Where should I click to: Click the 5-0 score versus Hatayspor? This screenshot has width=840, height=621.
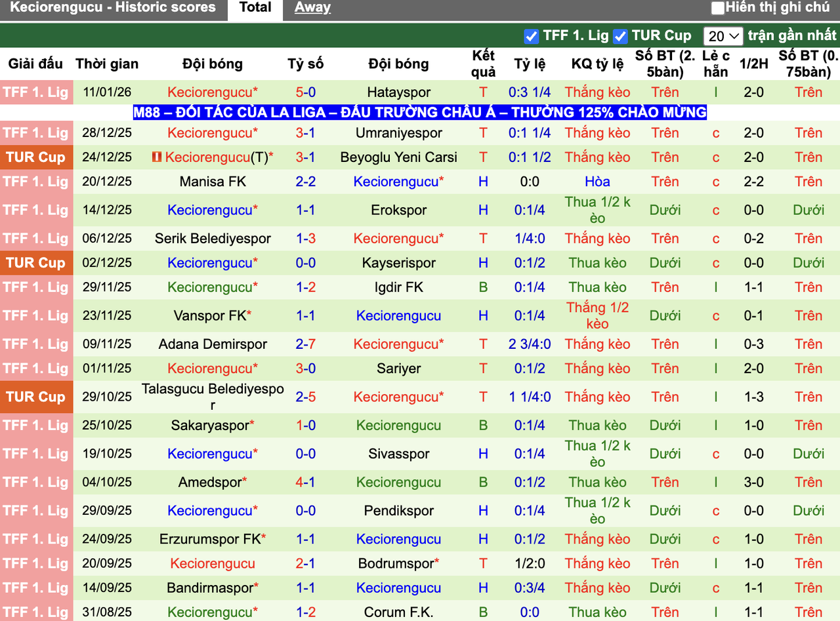(x=306, y=92)
